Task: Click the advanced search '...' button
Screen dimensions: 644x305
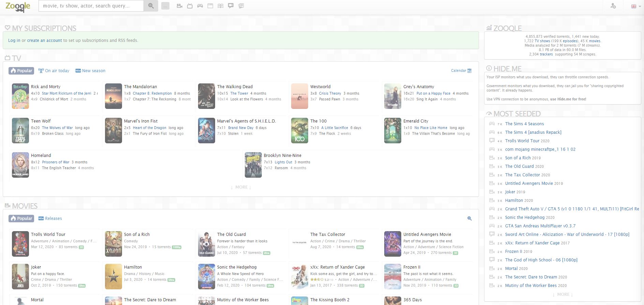Action: [165, 6]
